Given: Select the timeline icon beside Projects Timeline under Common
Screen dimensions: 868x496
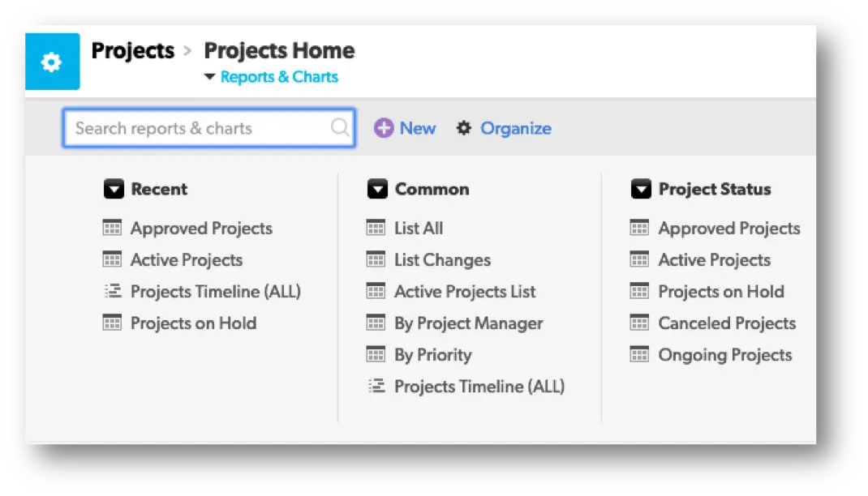Looking at the screenshot, I should (x=376, y=386).
